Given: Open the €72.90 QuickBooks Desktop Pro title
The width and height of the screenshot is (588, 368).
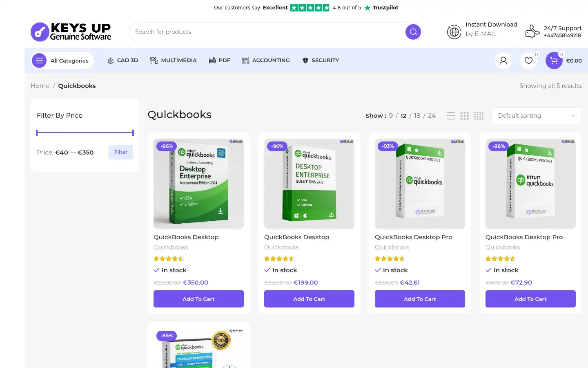Looking at the screenshot, I should [x=524, y=237].
